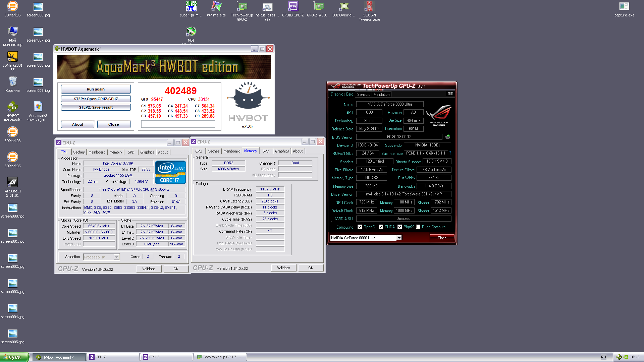
Task: Click empty text field under Aquamark scores
Action: coord(178,124)
